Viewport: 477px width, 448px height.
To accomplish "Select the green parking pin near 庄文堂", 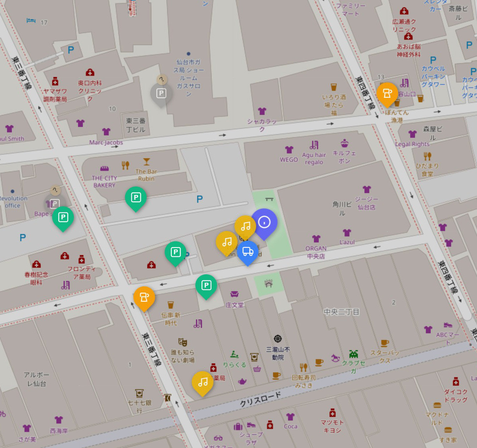I will coord(207,286).
